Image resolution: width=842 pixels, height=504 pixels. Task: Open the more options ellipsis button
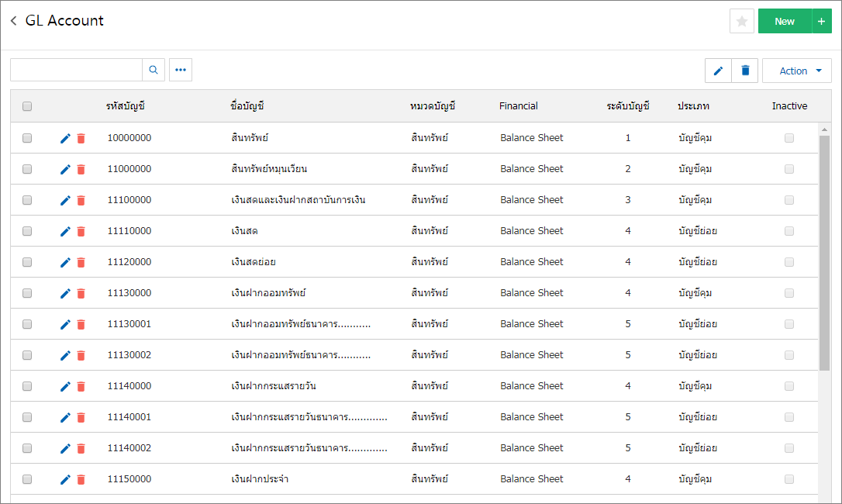181,70
